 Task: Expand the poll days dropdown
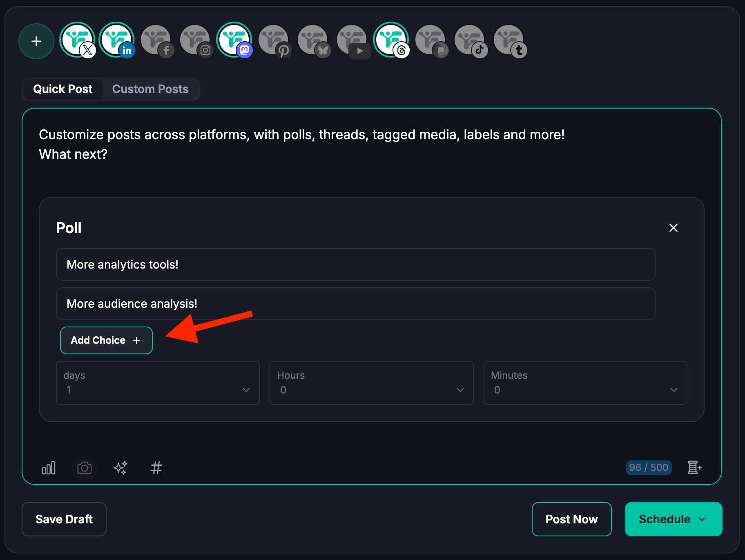[x=158, y=383]
